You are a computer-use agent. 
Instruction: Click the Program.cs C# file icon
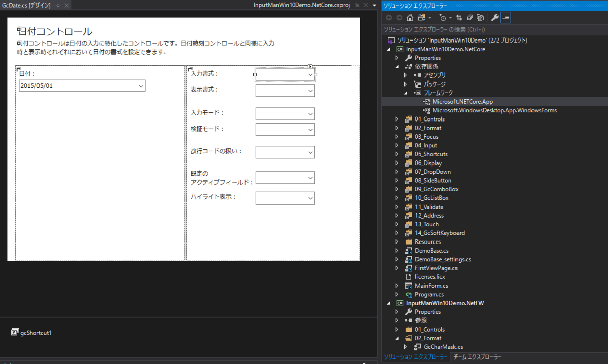409,294
